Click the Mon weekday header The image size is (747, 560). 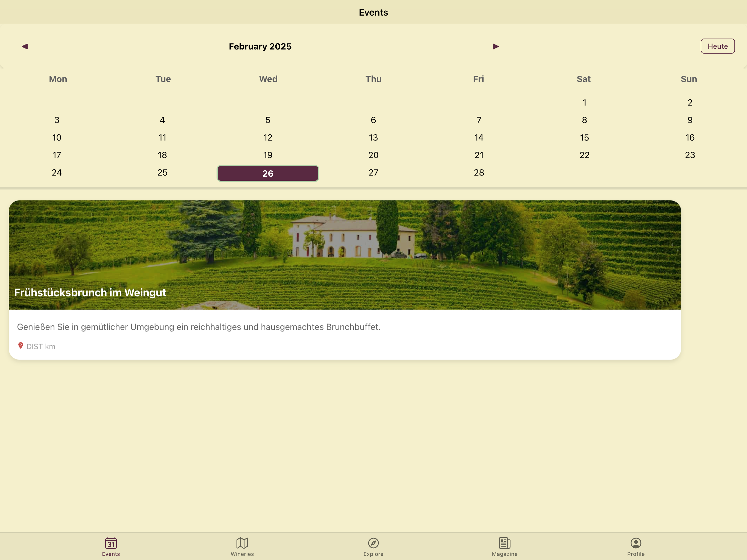coord(58,79)
